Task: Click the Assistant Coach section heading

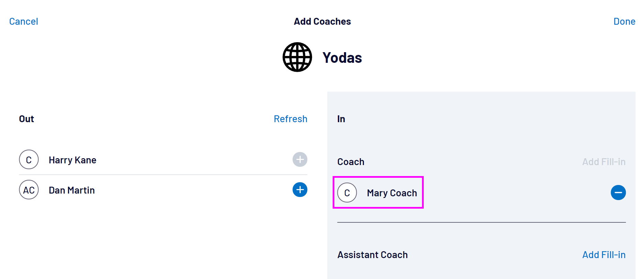Action: 373,255
